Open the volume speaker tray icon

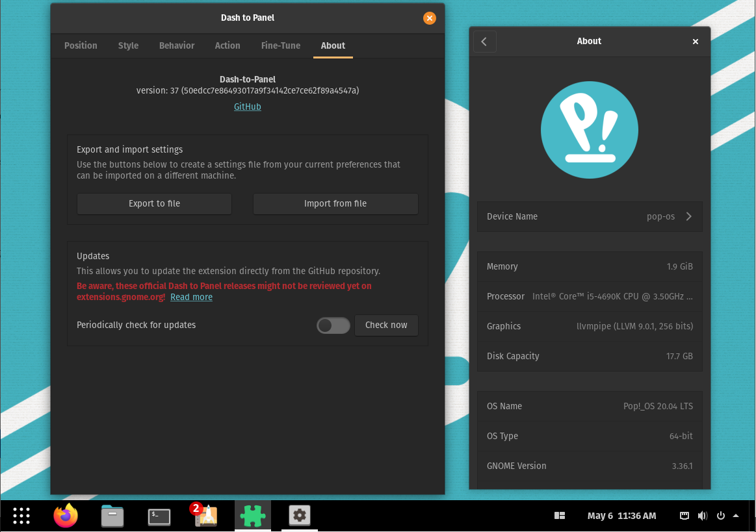(x=703, y=516)
